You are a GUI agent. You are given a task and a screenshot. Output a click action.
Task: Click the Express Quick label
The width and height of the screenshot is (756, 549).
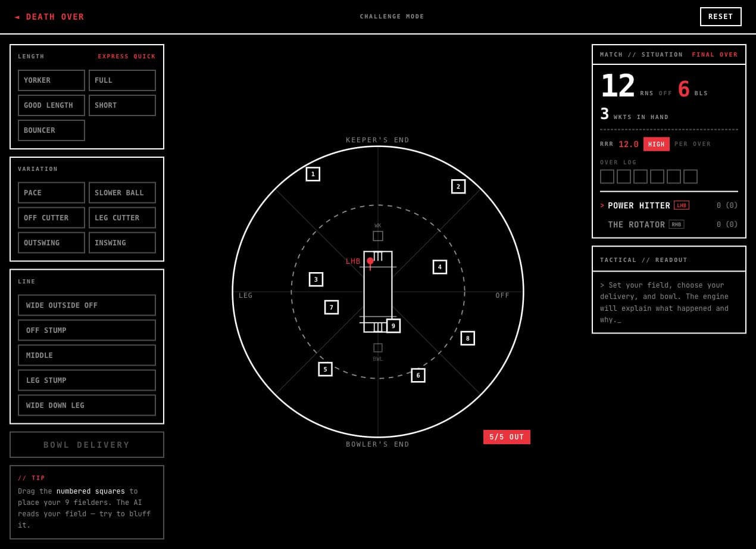(x=127, y=57)
